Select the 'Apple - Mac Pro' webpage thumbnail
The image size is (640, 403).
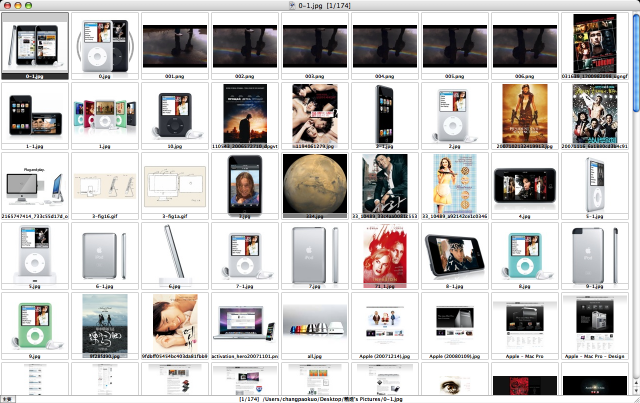(x=525, y=326)
